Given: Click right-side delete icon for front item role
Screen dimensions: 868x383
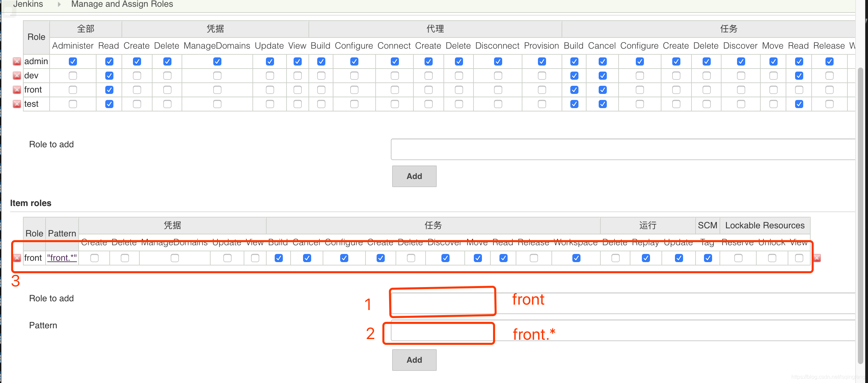Looking at the screenshot, I should point(817,258).
